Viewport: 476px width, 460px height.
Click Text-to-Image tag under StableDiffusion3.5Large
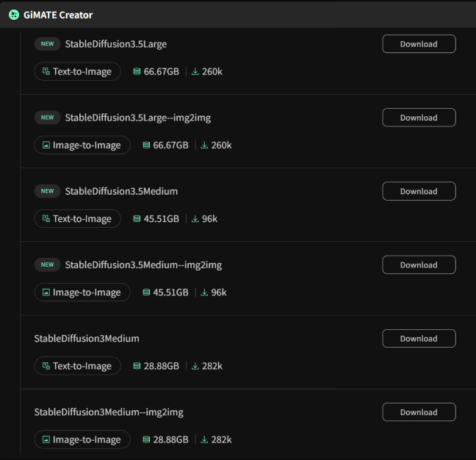tap(77, 71)
